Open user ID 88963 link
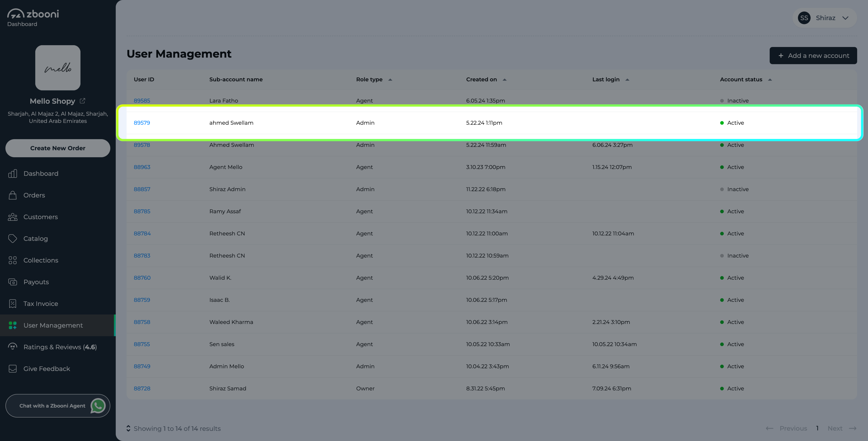Image resolution: width=868 pixels, height=441 pixels. 142,167
